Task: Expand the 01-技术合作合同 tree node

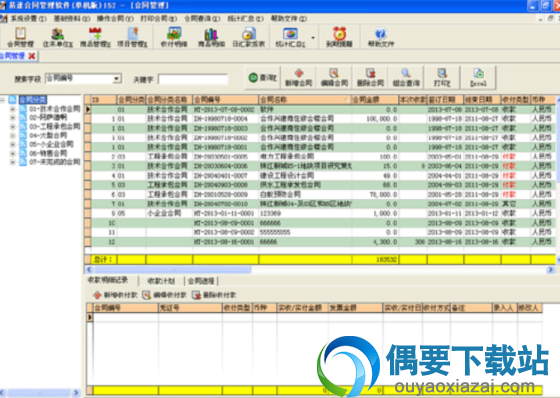Action: click(x=13, y=109)
